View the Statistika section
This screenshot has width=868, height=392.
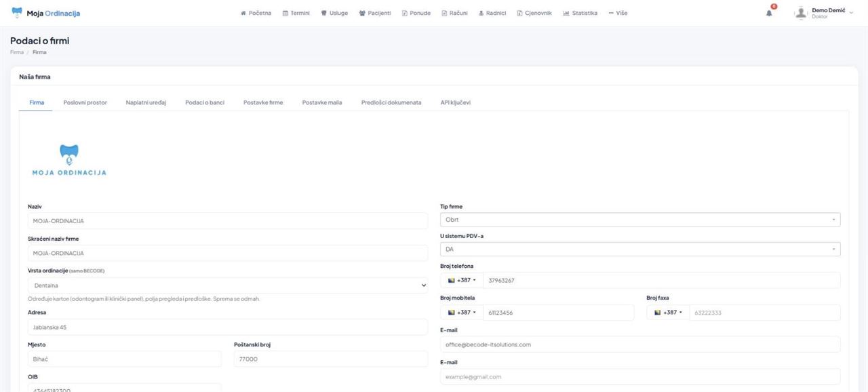(x=580, y=13)
